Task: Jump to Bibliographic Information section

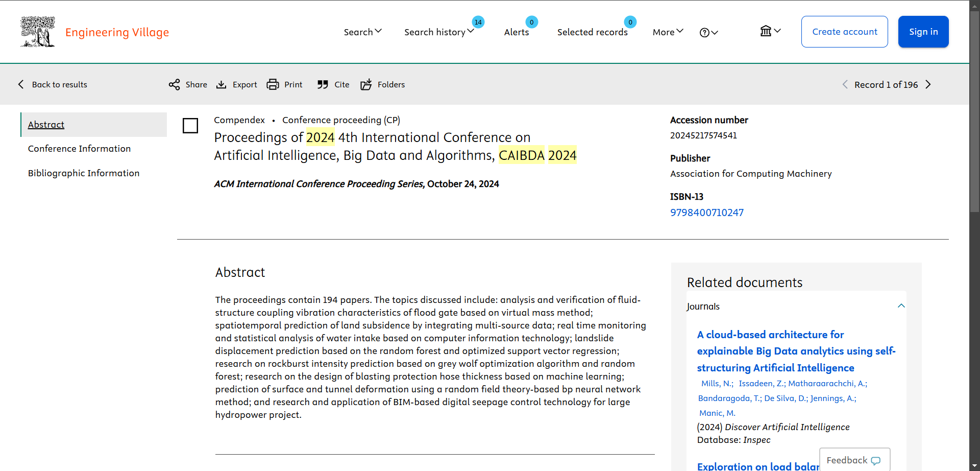Action: [x=84, y=173]
